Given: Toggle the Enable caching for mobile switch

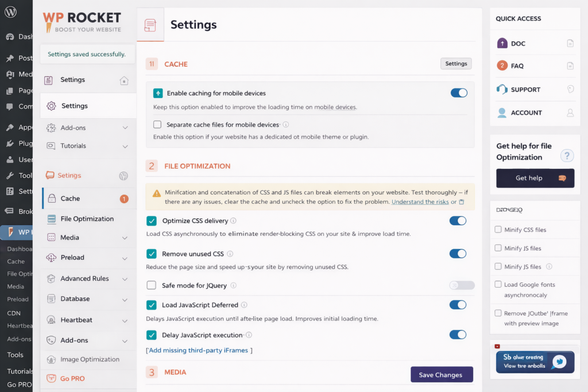Looking at the screenshot, I should pos(459,93).
